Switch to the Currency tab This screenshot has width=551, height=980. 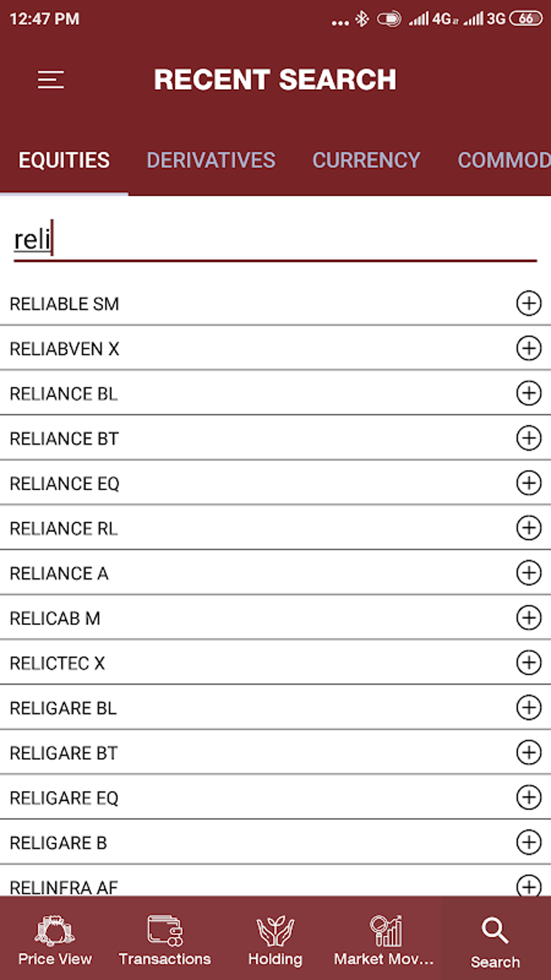click(366, 161)
